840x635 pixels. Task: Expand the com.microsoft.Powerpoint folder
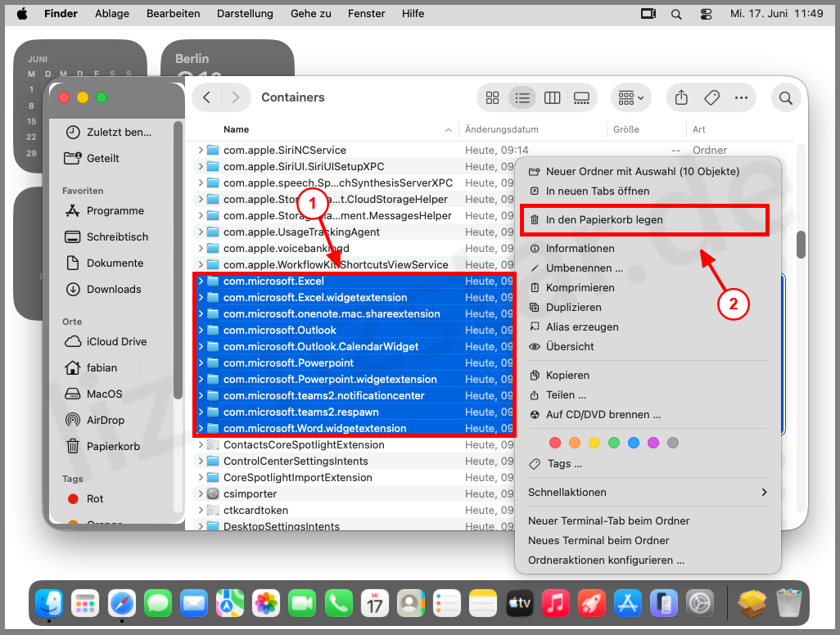201,363
